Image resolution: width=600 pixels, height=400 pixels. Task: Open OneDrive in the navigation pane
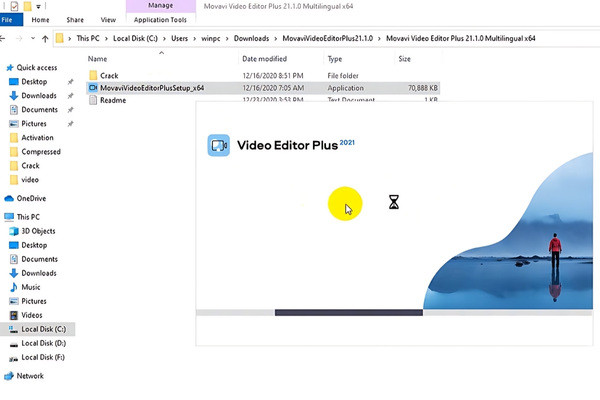[x=31, y=198]
